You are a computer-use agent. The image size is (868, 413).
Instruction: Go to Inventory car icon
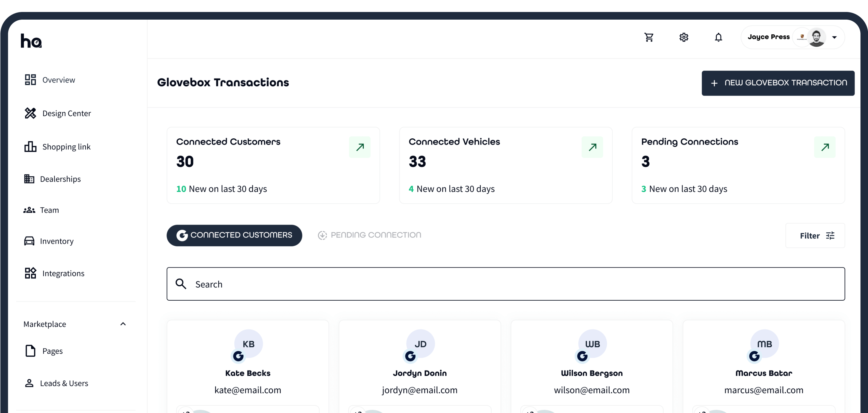pyautogui.click(x=29, y=241)
